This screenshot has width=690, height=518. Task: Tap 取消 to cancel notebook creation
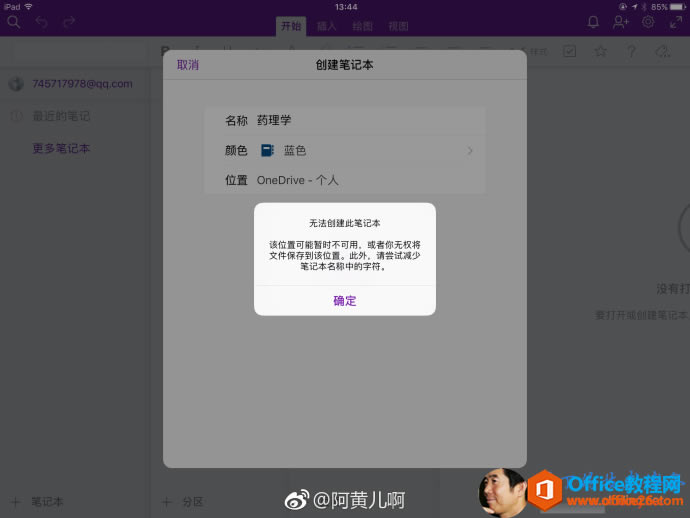click(x=188, y=65)
